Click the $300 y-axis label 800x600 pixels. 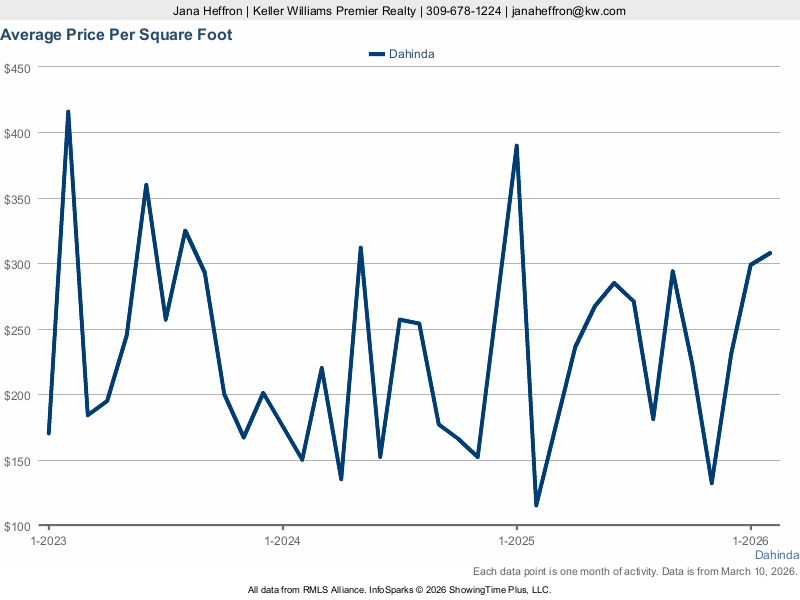pyautogui.click(x=18, y=264)
